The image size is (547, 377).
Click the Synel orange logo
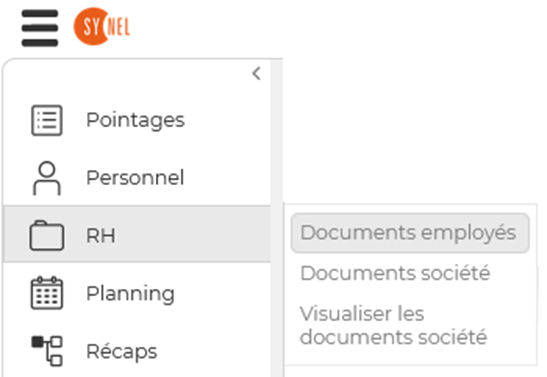point(102,27)
